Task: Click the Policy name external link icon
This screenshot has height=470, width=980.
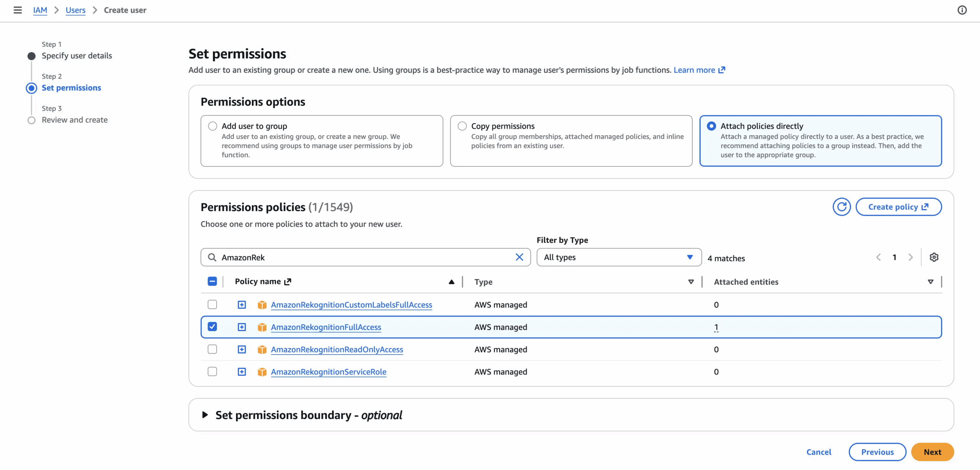Action: pyautogui.click(x=288, y=282)
